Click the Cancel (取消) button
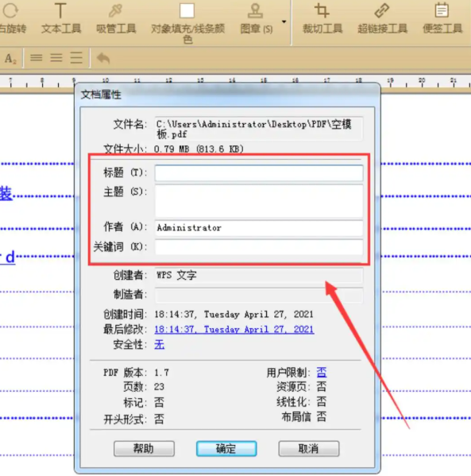The height and width of the screenshot is (476, 471). point(309,448)
